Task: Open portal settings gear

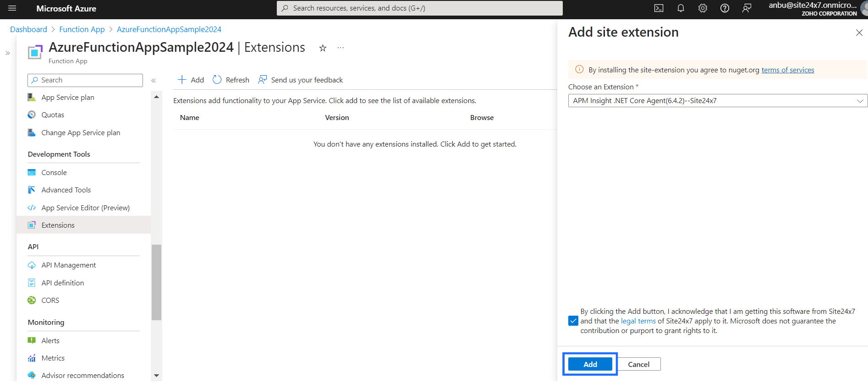Action: point(703,8)
